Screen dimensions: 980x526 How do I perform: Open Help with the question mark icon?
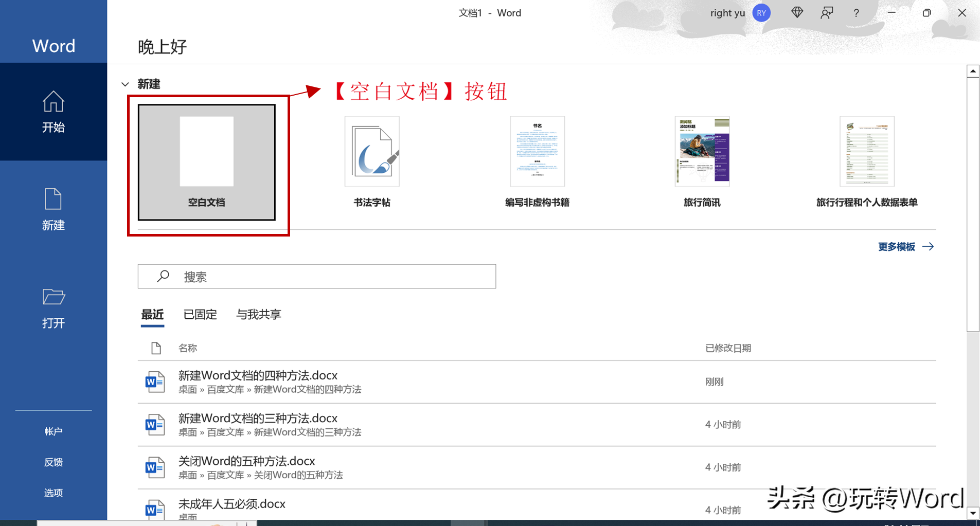click(x=856, y=13)
